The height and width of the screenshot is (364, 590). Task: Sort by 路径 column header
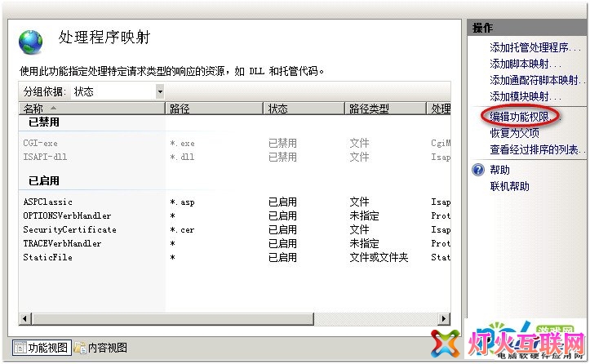[214, 109]
